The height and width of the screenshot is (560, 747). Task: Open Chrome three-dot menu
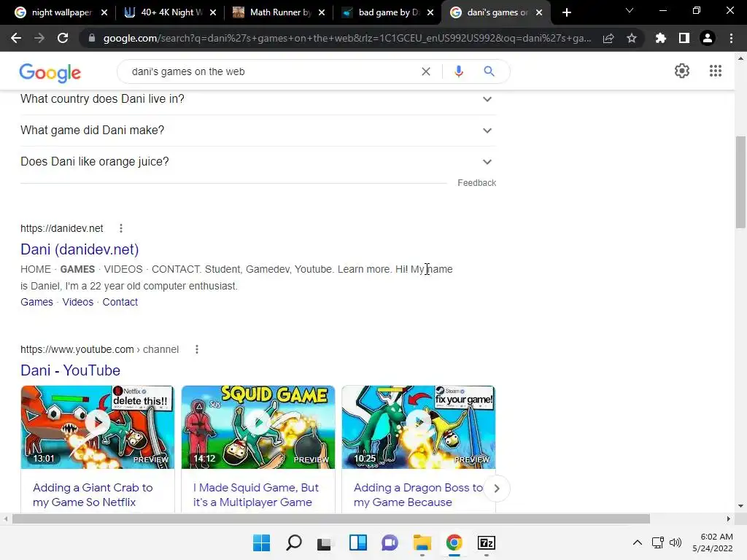pyautogui.click(x=731, y=38)
